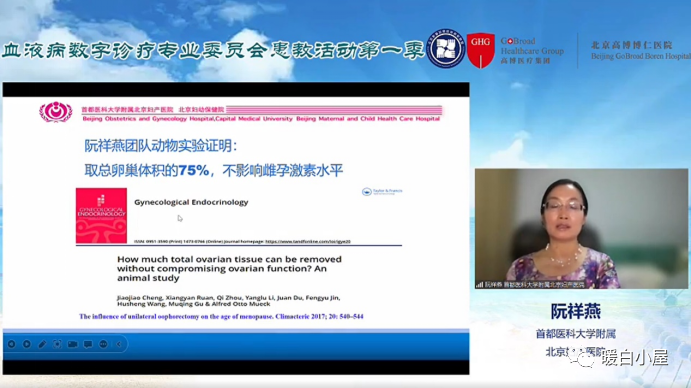691x388 pixels.
Task: Click the round blue committee emblem
Action: click(446, 49)
